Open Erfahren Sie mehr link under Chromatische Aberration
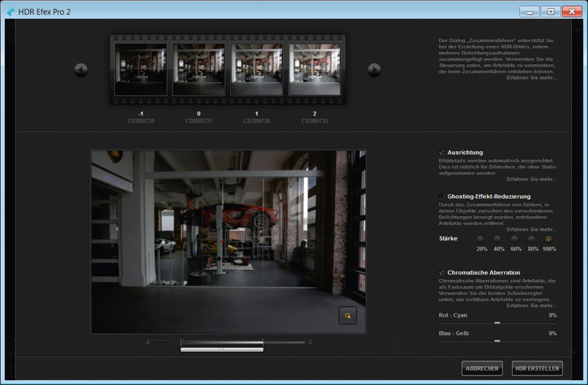The height and width of the screenshot is (385, 588). [532, 306]
